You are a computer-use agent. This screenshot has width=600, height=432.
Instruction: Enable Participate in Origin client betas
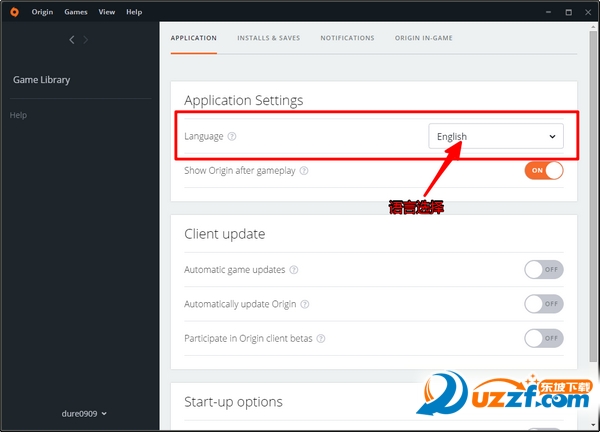544,338
